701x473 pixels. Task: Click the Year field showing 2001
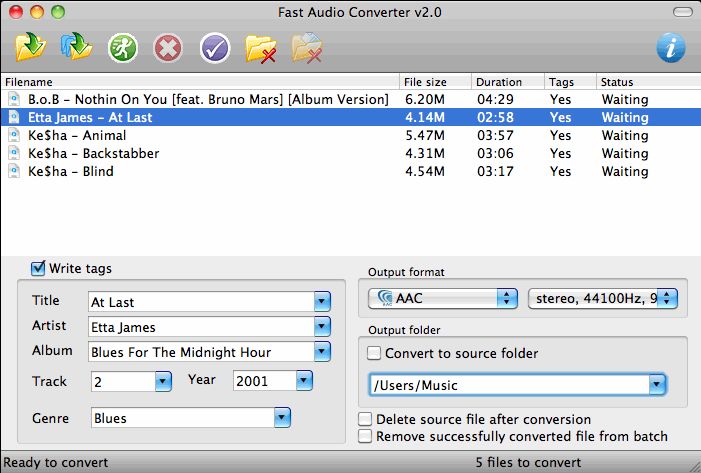(x=265, y=380)
